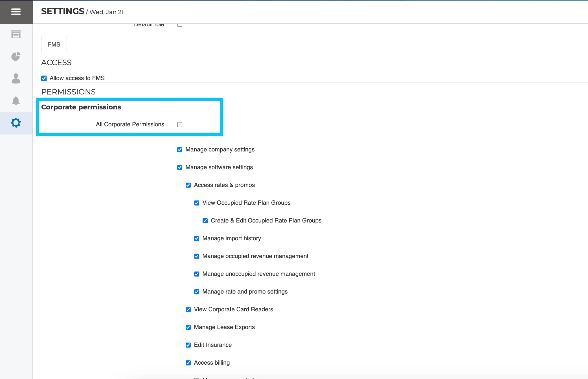Open the hamburger menu
This screenshot has height=379, width=588.
pos(16,12)
